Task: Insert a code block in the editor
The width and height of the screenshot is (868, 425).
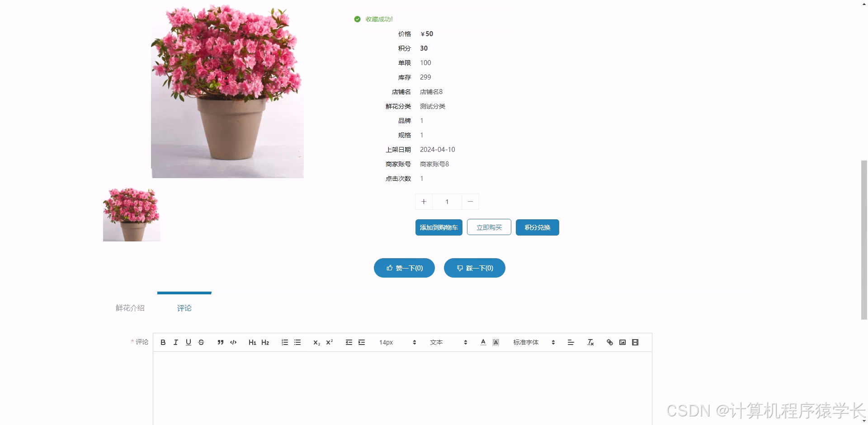Action: (233, 342)
